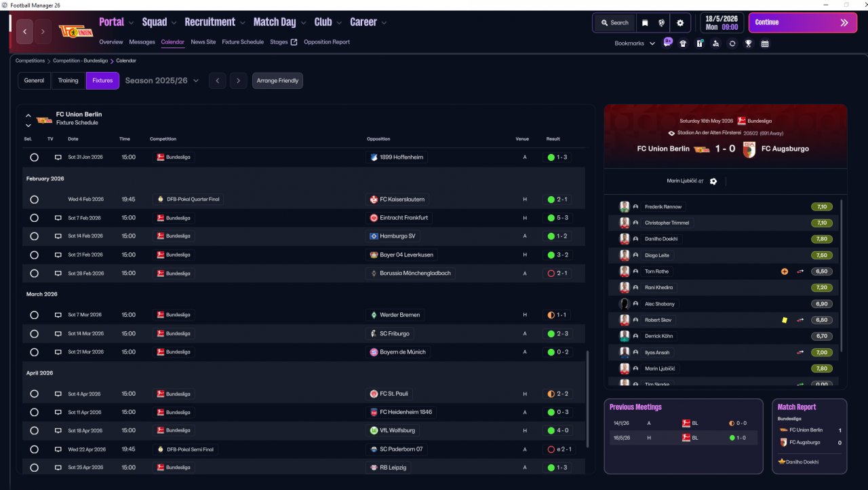Screen dimensions: 868x490
Task: Click the Eintracht Frankfurt club crest
Action: pyautogui.click(x=374, y=218)
